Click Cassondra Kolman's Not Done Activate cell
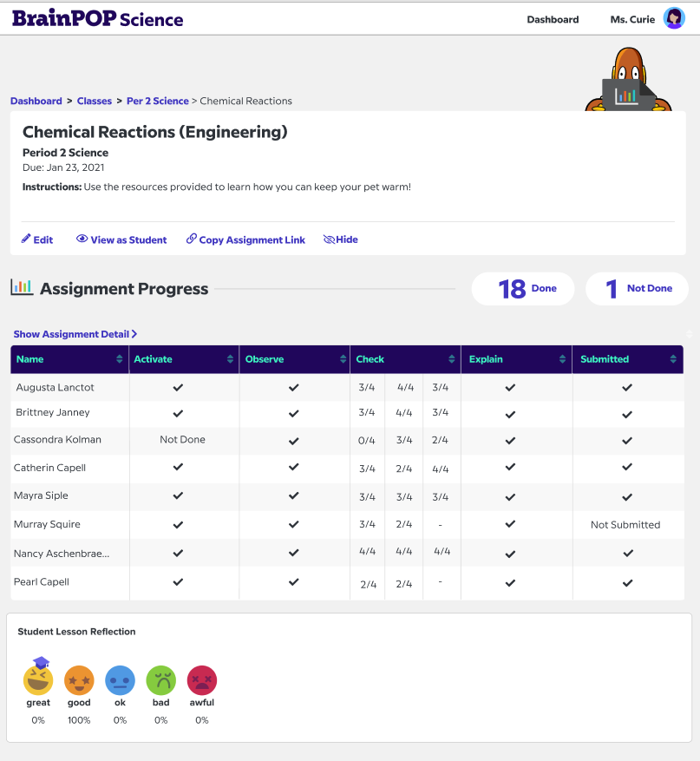Viewport: 700px width, 761px height. pyautogui.click(x=182, y=439)
